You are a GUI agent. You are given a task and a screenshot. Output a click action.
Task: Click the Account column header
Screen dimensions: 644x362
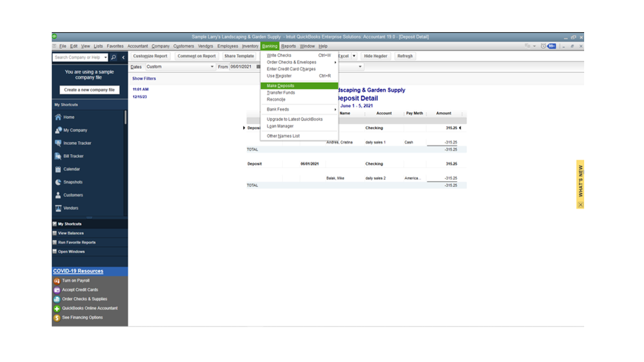[x=384, y=113]
